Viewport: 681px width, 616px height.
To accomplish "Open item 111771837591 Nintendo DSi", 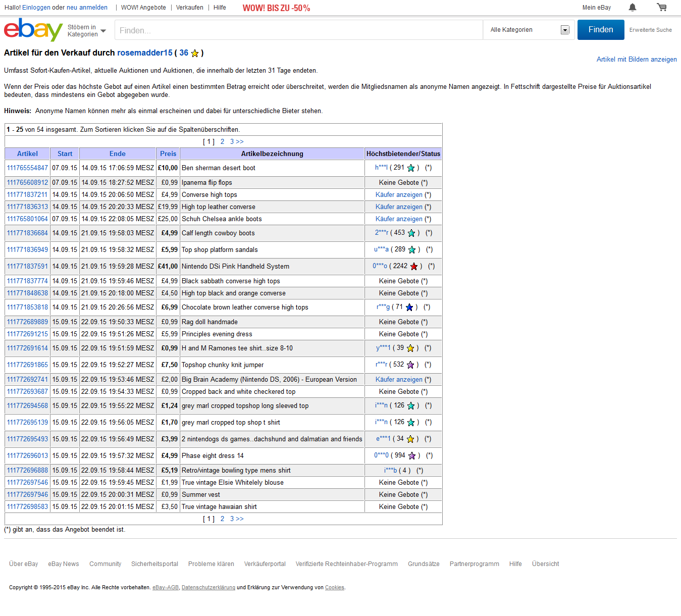I will tap(27, 266).
